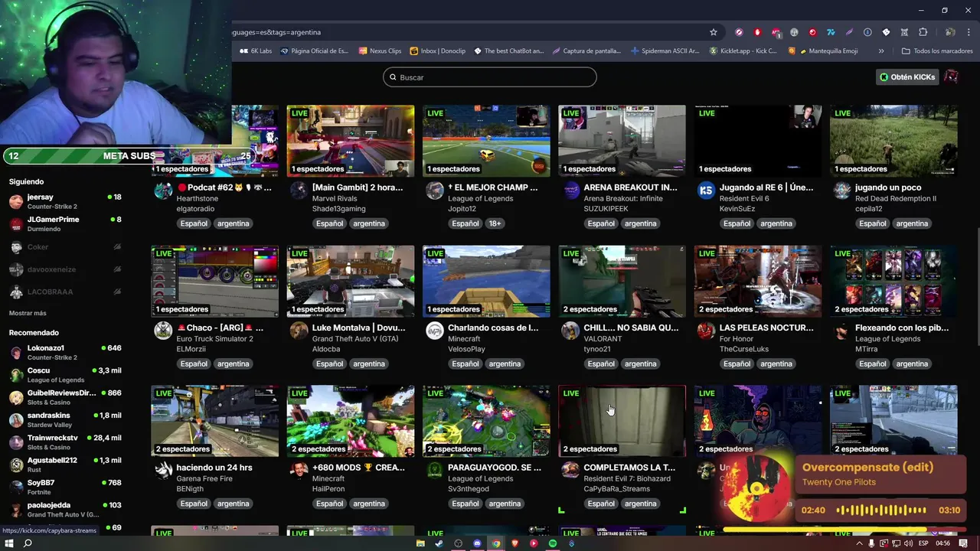Open recommended channel sandraskins
This screenshot has height=551, width=980.
coord(65,419)
